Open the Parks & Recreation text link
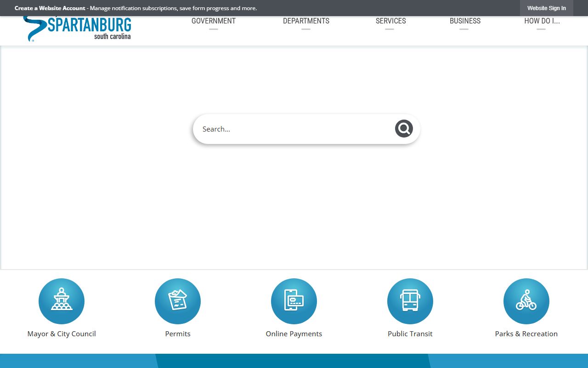 (526, 334)
